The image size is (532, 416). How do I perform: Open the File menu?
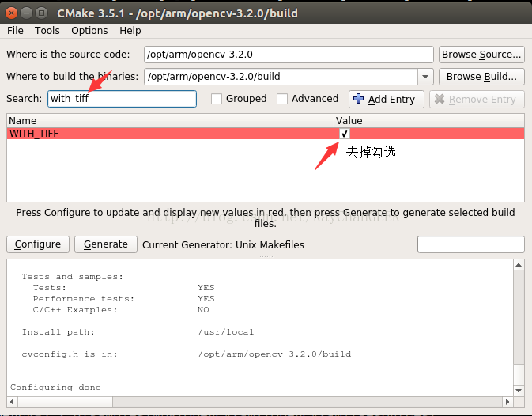[15, 31]
